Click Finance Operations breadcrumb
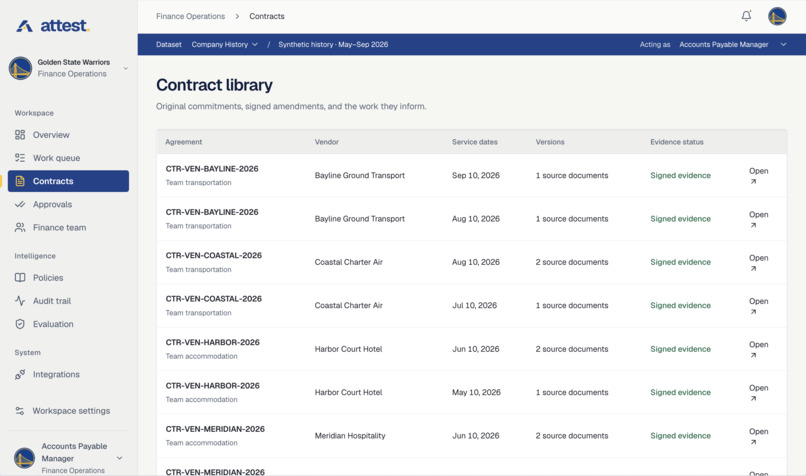Screen dimensions: 806x476 (191, 16)
